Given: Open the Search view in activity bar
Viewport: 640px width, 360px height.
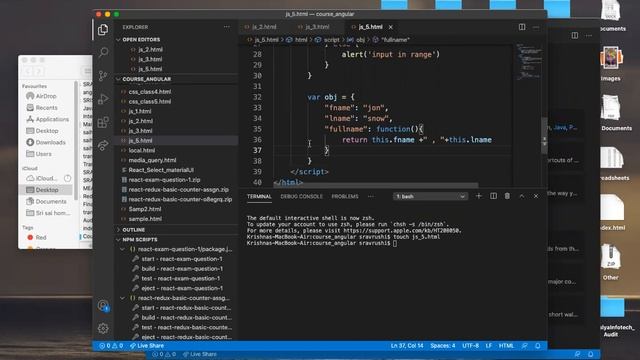Looking at the screenshot, I should (103, 52).
